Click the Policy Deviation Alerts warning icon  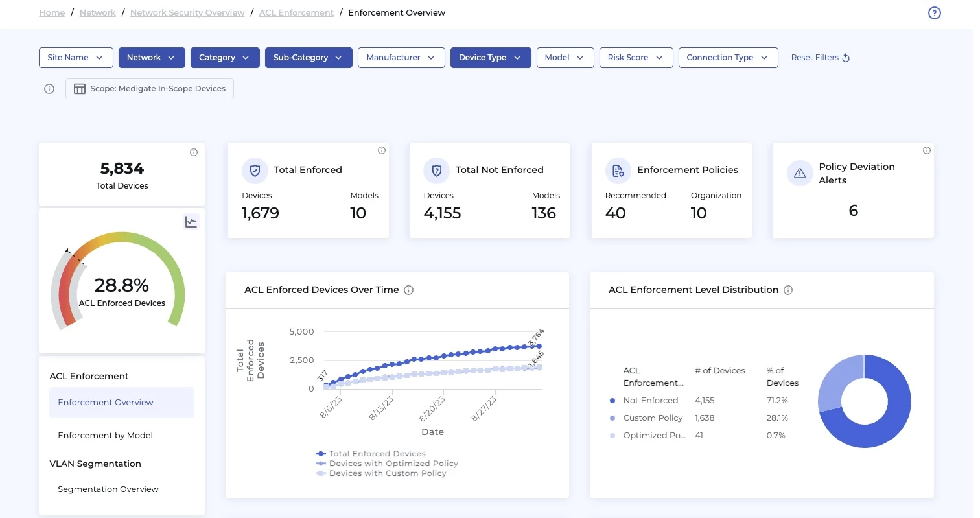click(800, 173)
